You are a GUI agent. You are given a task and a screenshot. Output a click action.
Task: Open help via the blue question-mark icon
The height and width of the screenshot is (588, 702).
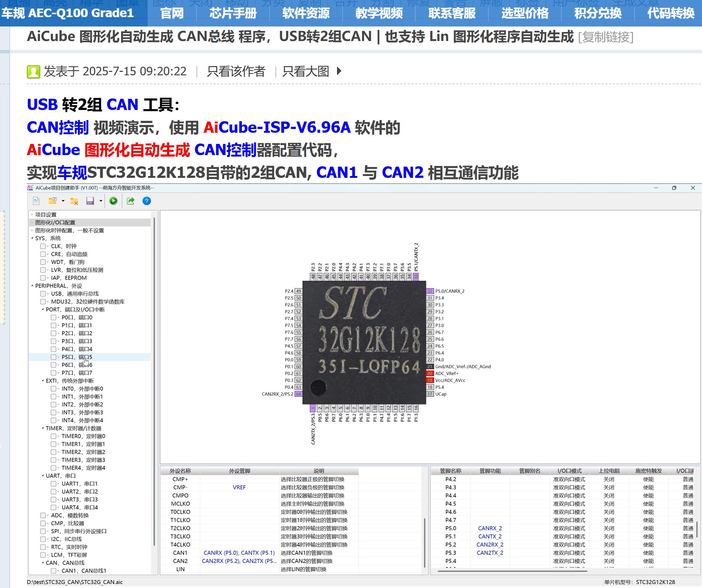147,201
